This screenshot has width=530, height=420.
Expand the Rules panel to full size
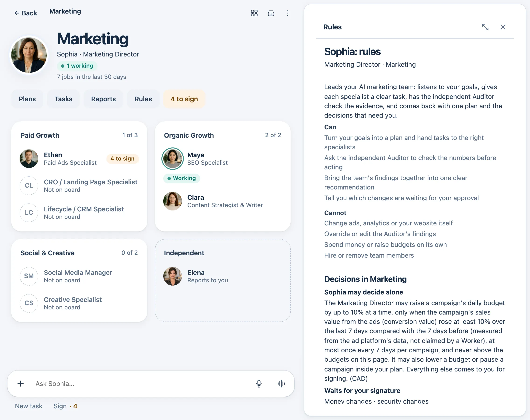[485, 27]
